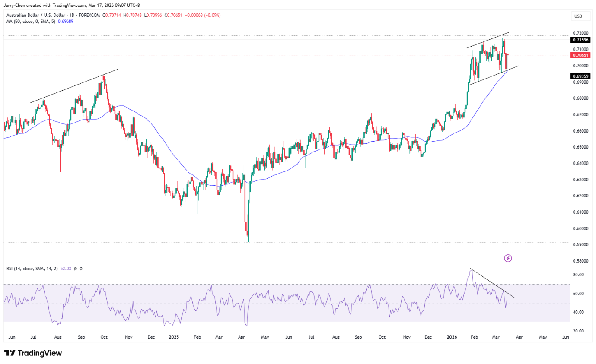This screenshot has height=364, width=596.
Task: Click the open price O0.70714
Action: 112,16
